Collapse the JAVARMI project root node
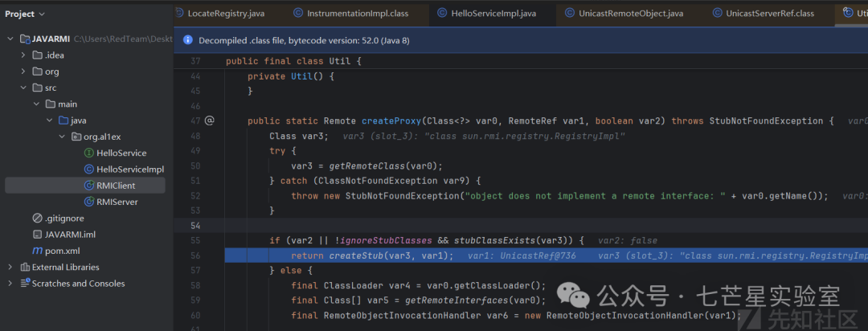 [x=10, y=39]
